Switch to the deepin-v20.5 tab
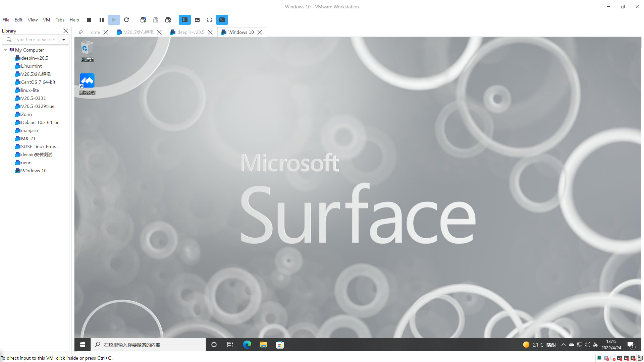The image size is (644, 362). 191,32
